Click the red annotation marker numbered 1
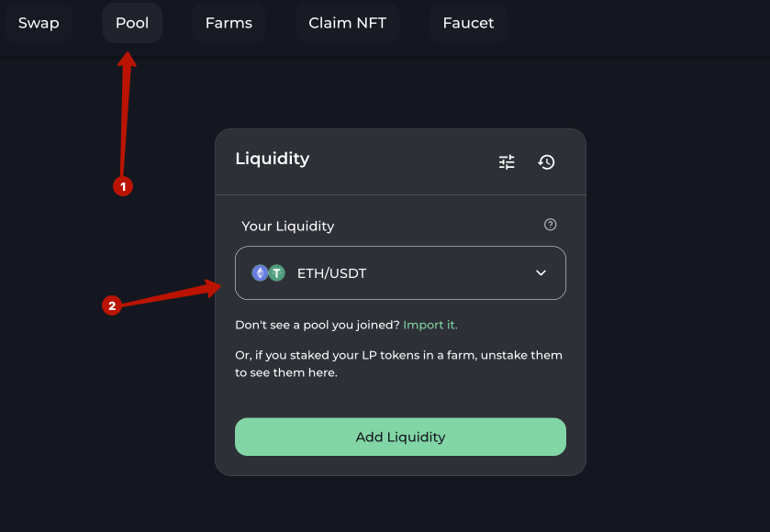770x532 pixels. [122, 186]
